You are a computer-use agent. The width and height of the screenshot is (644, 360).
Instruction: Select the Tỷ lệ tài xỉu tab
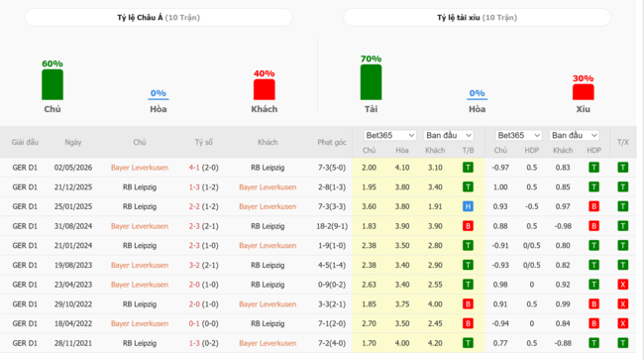[477, 18]
